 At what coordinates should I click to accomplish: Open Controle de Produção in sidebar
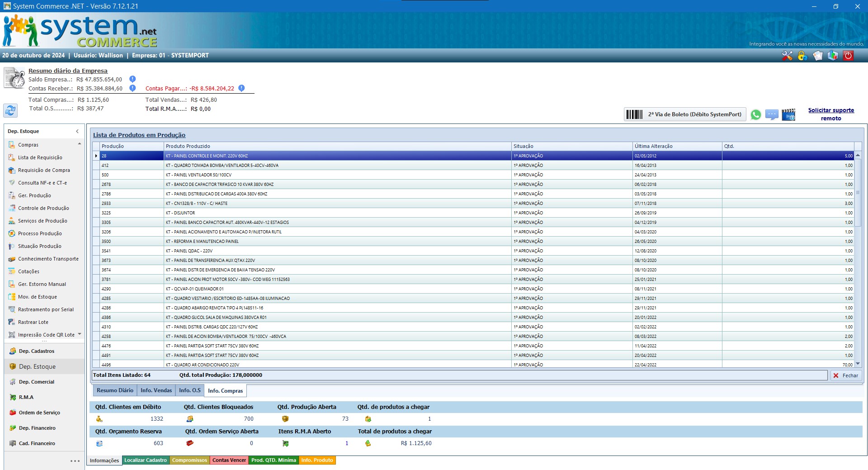coord(43,208)
